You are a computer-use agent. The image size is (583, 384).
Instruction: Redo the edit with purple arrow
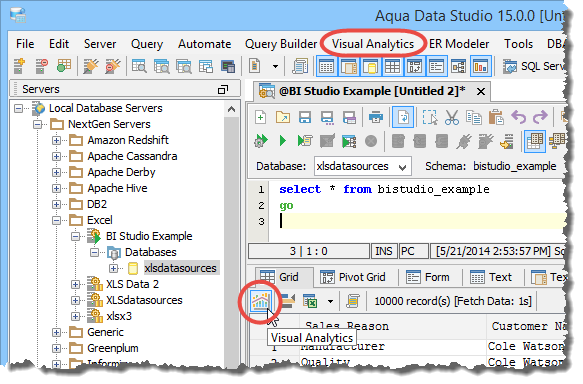click(540, 117)
